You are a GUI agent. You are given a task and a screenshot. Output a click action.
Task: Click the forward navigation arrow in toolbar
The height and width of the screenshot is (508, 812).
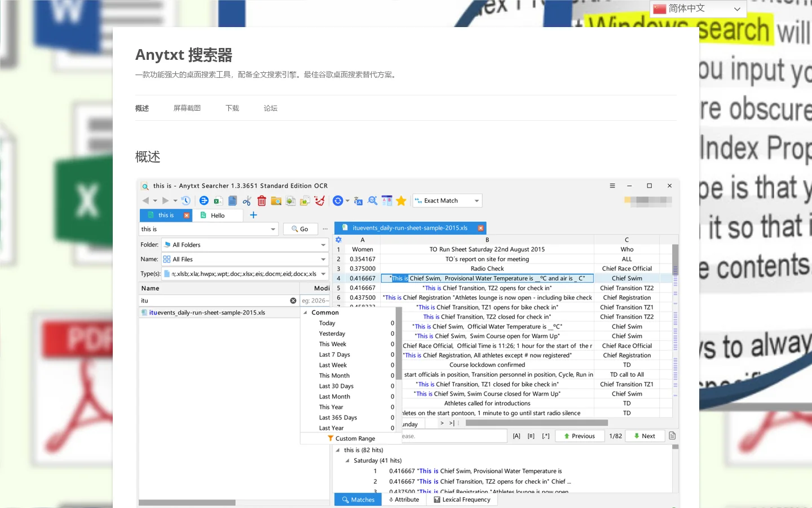coord(165,200)
